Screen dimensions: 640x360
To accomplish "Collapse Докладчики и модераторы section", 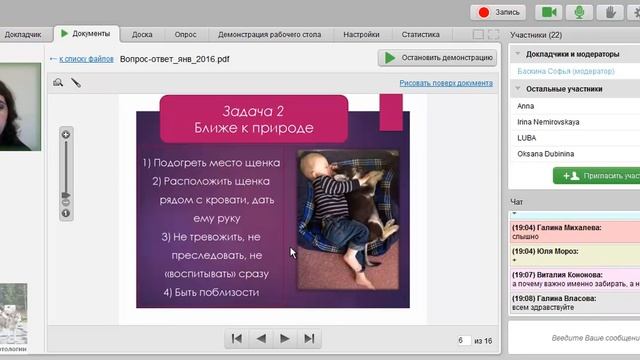I will [518, 54].
